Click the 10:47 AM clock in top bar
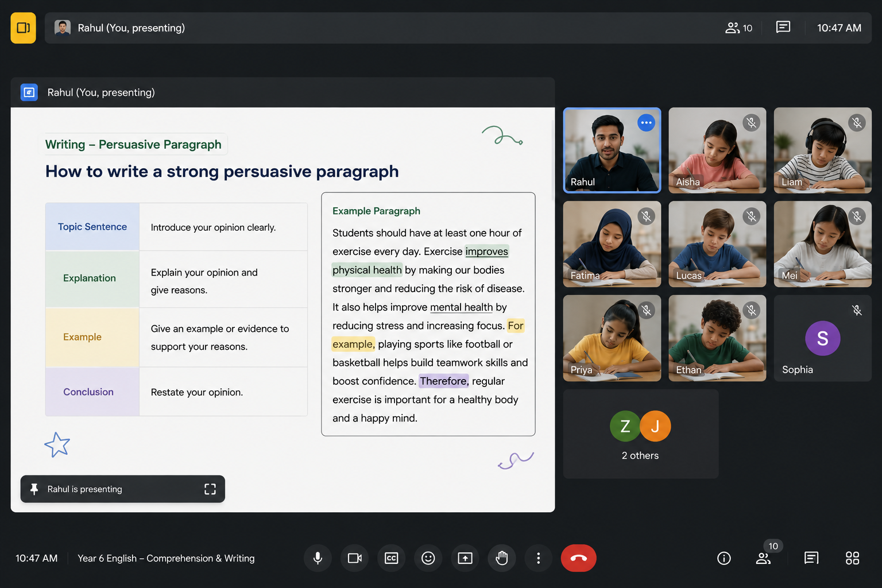 839,28
